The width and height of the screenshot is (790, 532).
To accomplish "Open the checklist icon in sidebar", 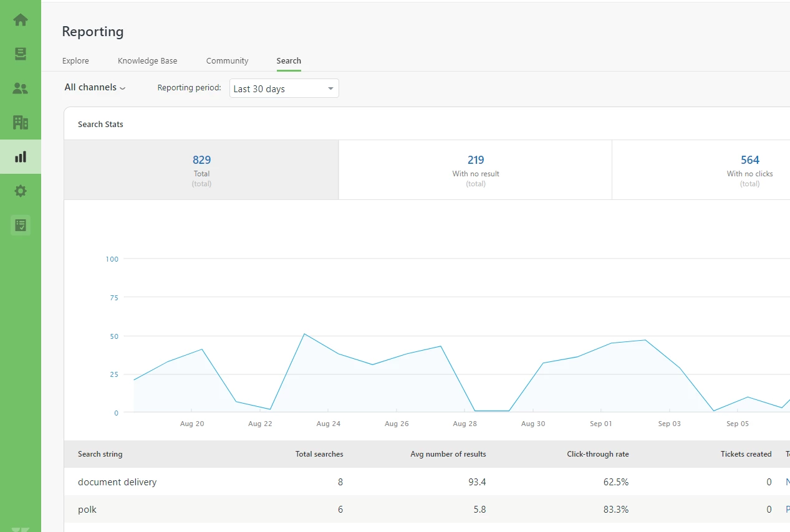I will [21, 225].
